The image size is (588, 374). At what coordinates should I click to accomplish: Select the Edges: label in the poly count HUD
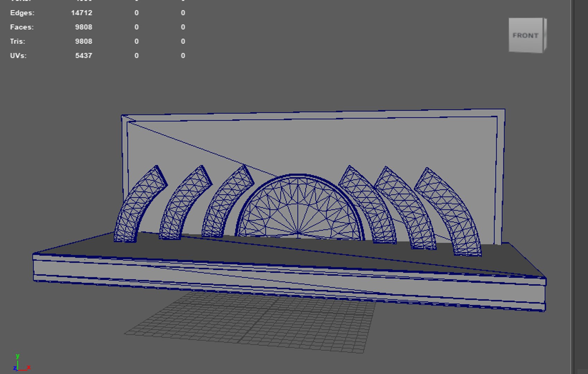22,13
